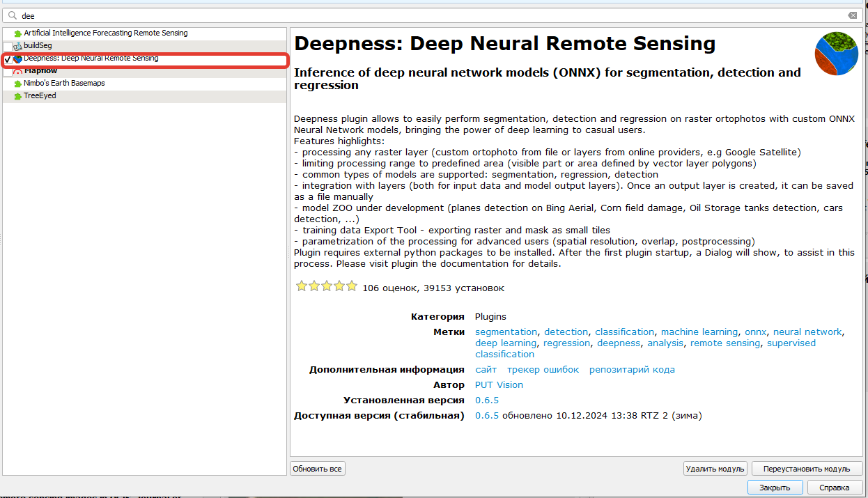Click the 'Обновить все' update all button
This screenshot has width=868, height=498.
318,469
